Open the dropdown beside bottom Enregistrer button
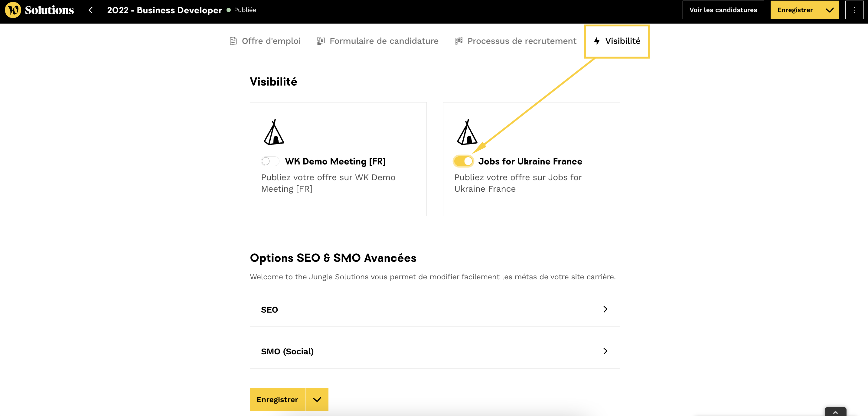868x416 pixels. pyautogui.click(x=317, y=399)
